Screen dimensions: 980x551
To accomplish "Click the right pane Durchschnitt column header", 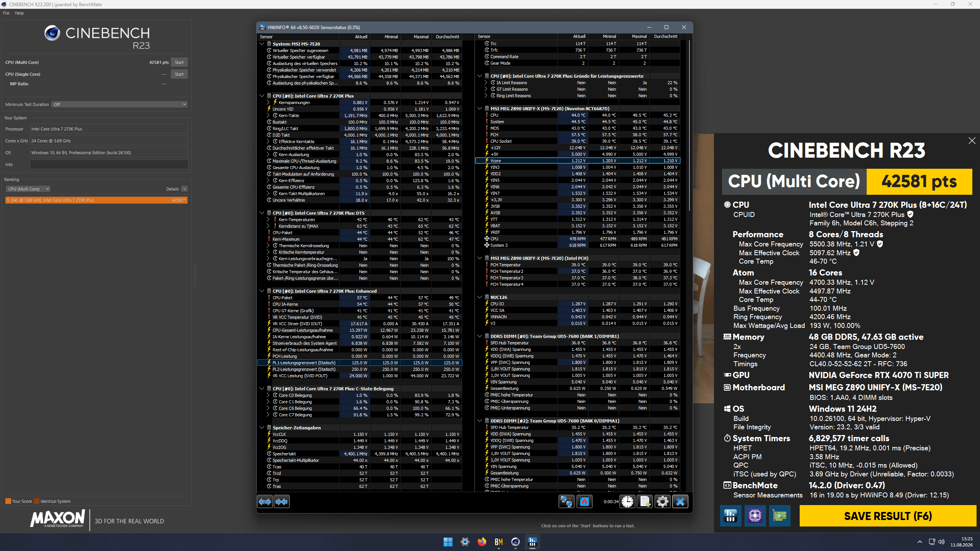I will click(x=665, y=37).
